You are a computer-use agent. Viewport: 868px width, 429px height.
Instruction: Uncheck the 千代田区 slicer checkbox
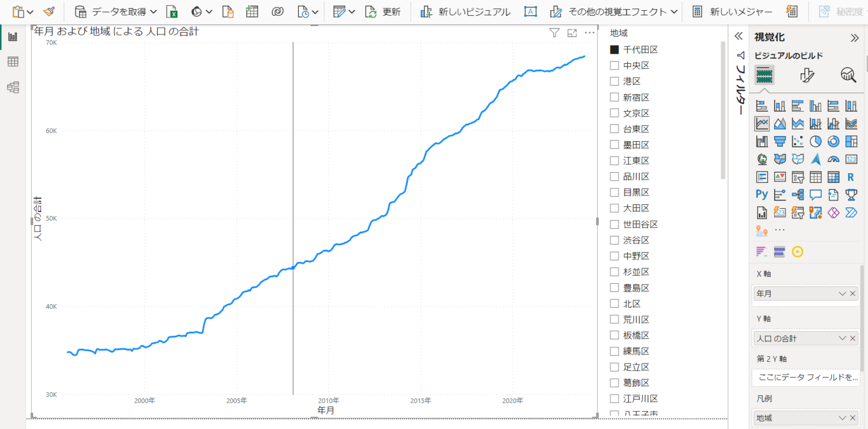click(614, 50)
